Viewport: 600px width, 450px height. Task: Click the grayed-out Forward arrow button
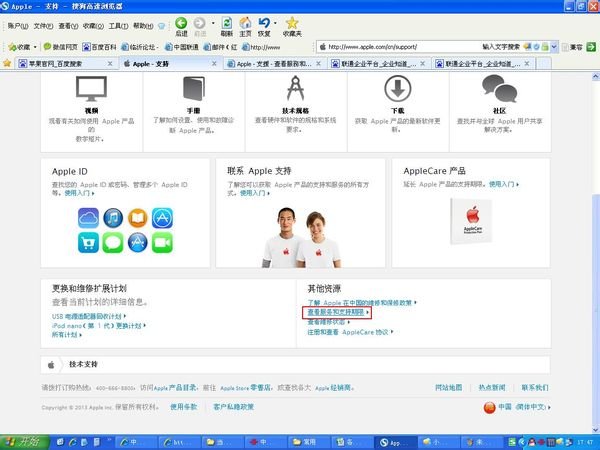(199, 23)
